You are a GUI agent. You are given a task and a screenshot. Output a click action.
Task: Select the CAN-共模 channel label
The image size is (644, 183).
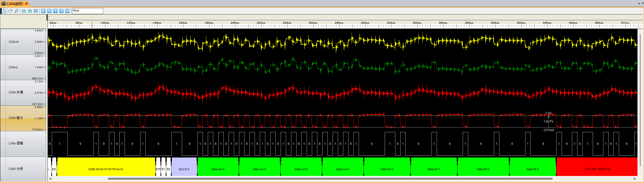(16, 92)
